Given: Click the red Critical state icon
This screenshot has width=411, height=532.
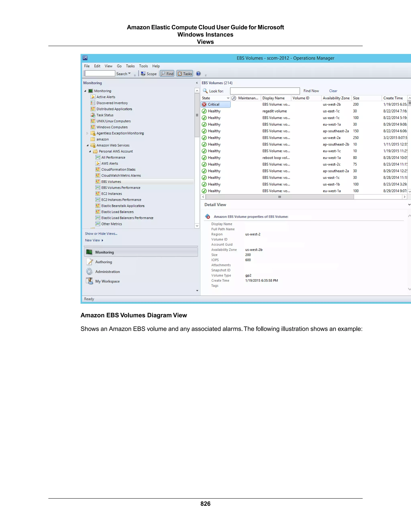Looking at the screenshot, I should (x=204, y=104).
